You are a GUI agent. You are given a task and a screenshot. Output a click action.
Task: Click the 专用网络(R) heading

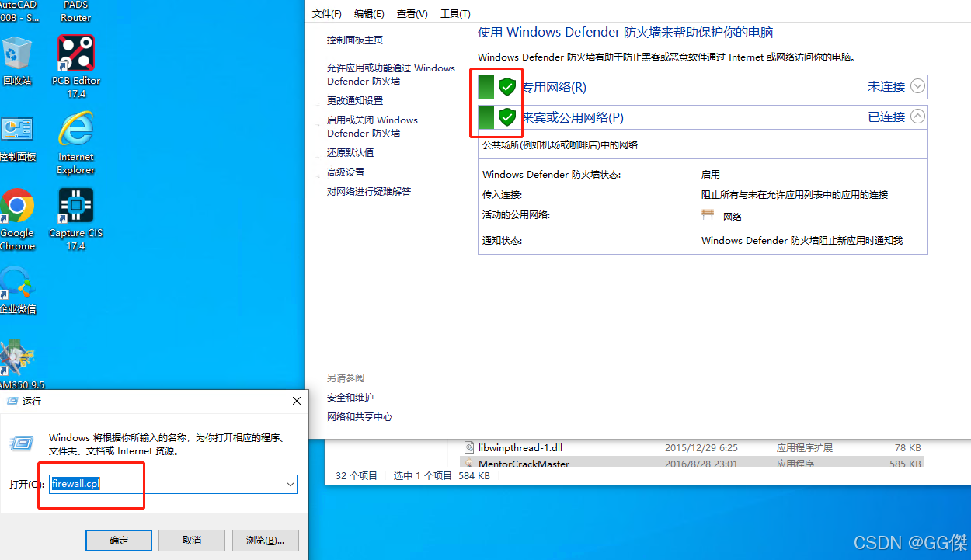pos(554,87)
